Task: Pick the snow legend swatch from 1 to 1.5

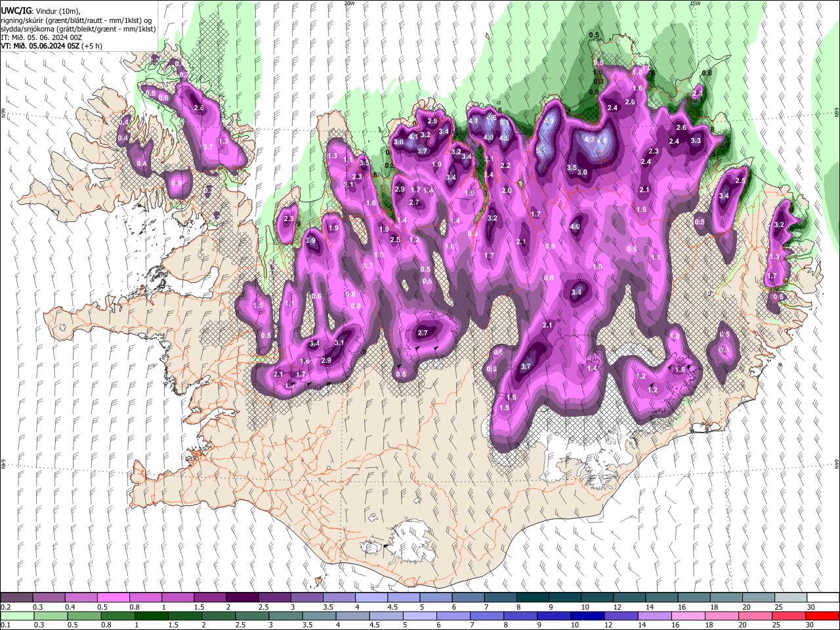Action: tap(177, 598)
